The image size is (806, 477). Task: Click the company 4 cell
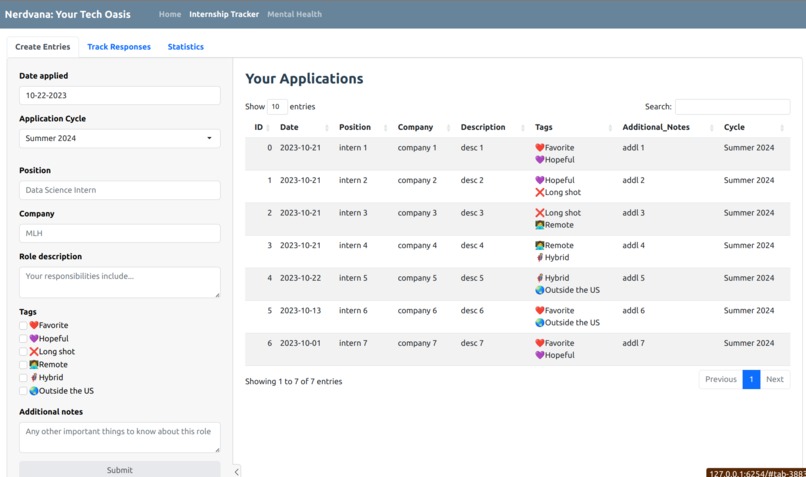point(417,246)
